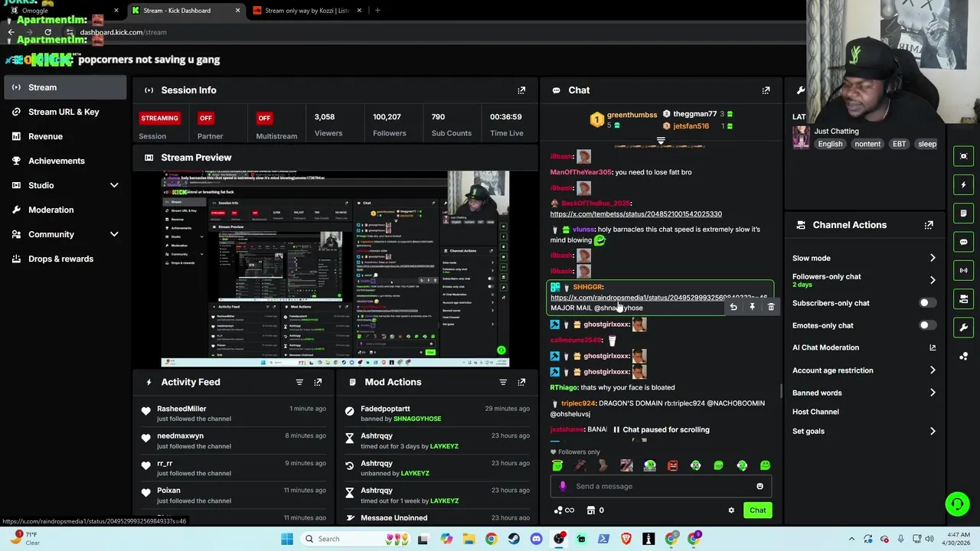Image resolution: width=980 pixels, height=551 pixels.
Task: Click the Stream Preview video thumbnail
Action: [x=335, y=269]
